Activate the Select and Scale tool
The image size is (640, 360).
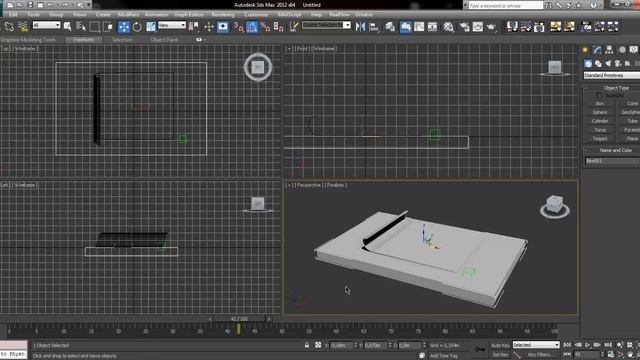151,27
